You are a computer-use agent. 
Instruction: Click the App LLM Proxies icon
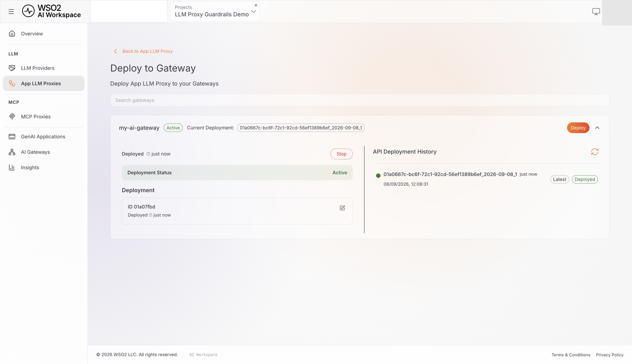(12, 83)
